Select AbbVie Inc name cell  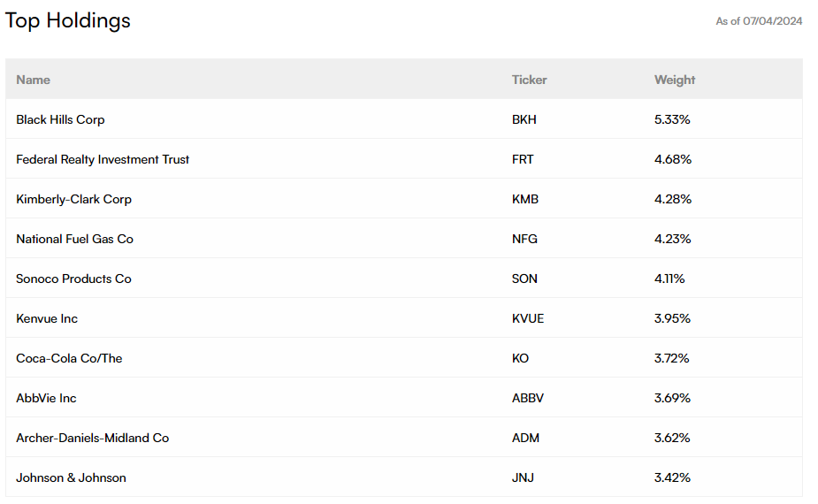[47, 398]
